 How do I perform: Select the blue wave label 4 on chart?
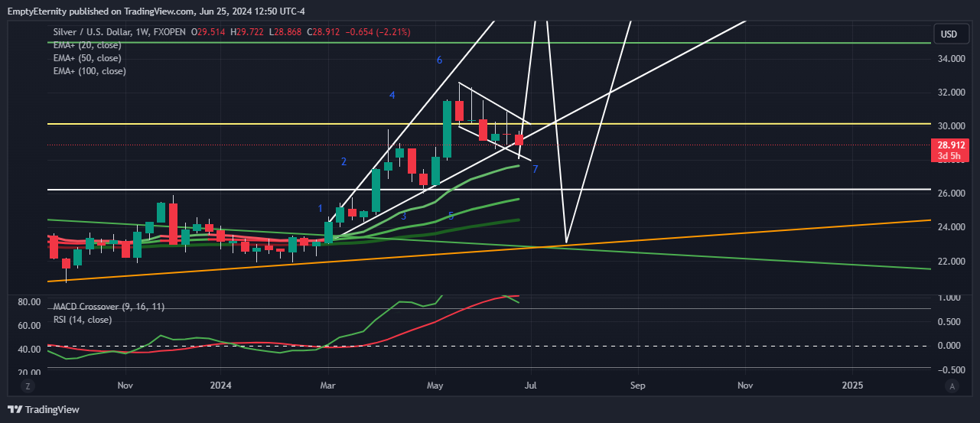[392, 95]
